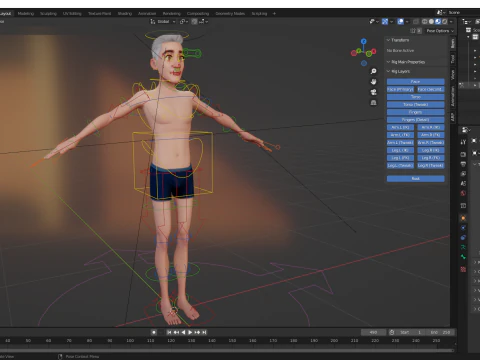Open the Output properties tab icon
480x360 pixels.
(x=463, y=164)
